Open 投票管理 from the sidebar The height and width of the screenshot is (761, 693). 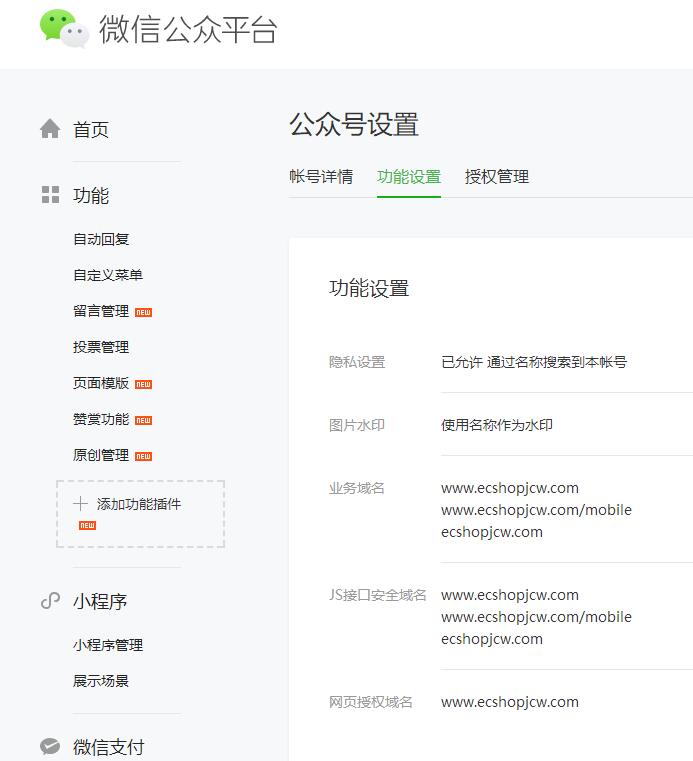coord(101,348)
